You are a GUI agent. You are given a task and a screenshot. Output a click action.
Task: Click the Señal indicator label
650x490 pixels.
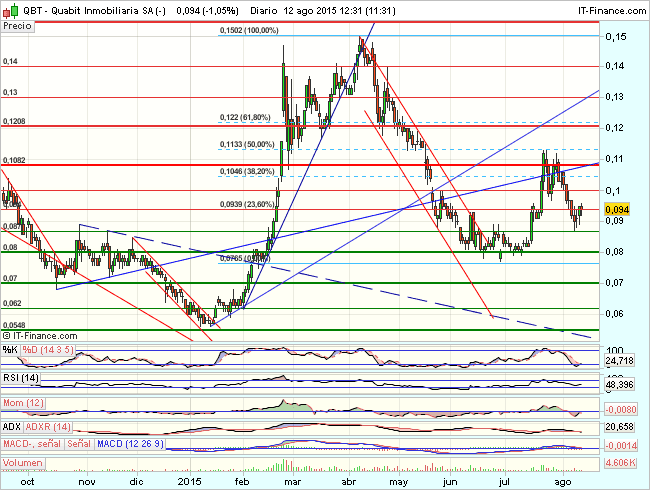[x=79, y=444]
